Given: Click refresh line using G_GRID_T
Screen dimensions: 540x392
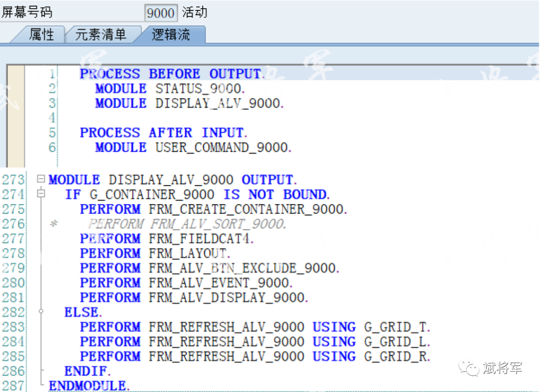Looking at the screenshot, I should coord(255,327).
